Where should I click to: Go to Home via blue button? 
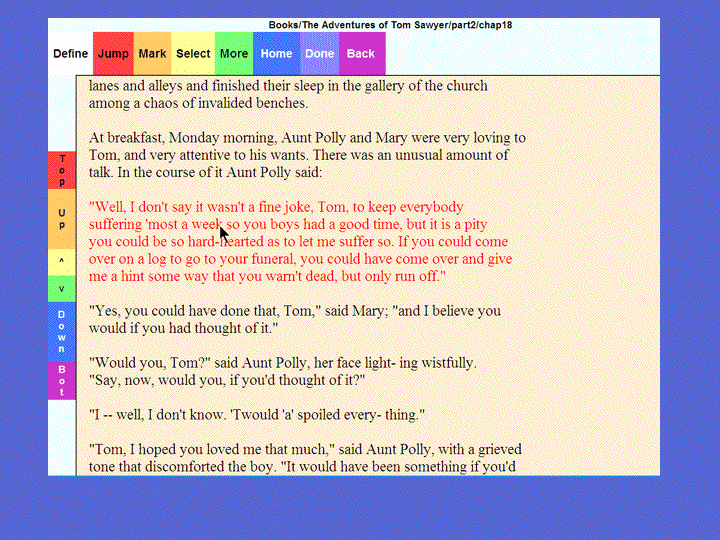(x=276, y=54)
